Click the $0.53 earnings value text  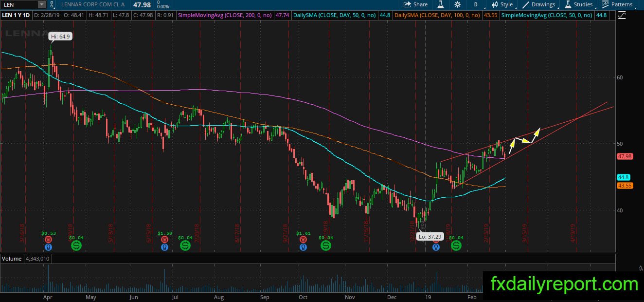pos(49,233)
